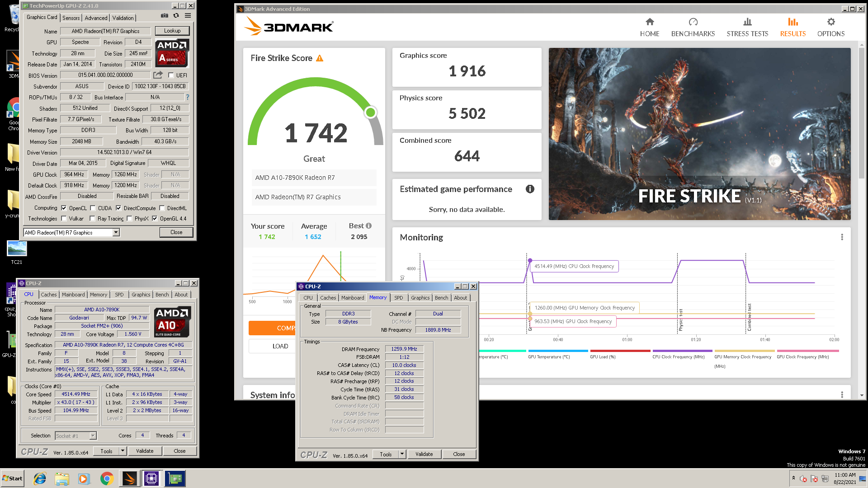
Task: Toggle the DirectCompute checkbox
Action: point(118,208)
